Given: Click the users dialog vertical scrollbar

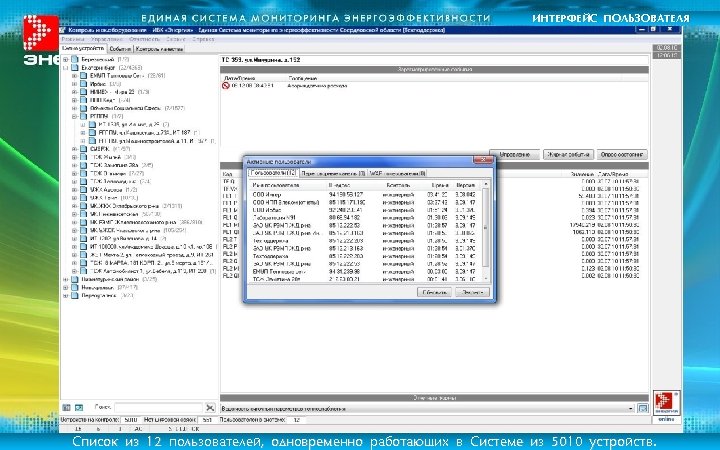Looking at the screenshot, I should pyautogui.click(x=485, y=230).
